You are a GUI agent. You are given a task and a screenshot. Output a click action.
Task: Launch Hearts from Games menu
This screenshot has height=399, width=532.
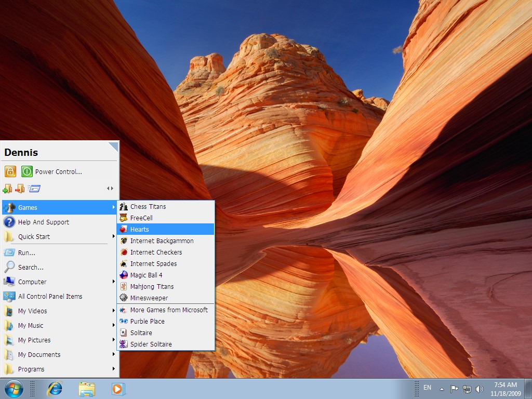click(x=166, y=229)
